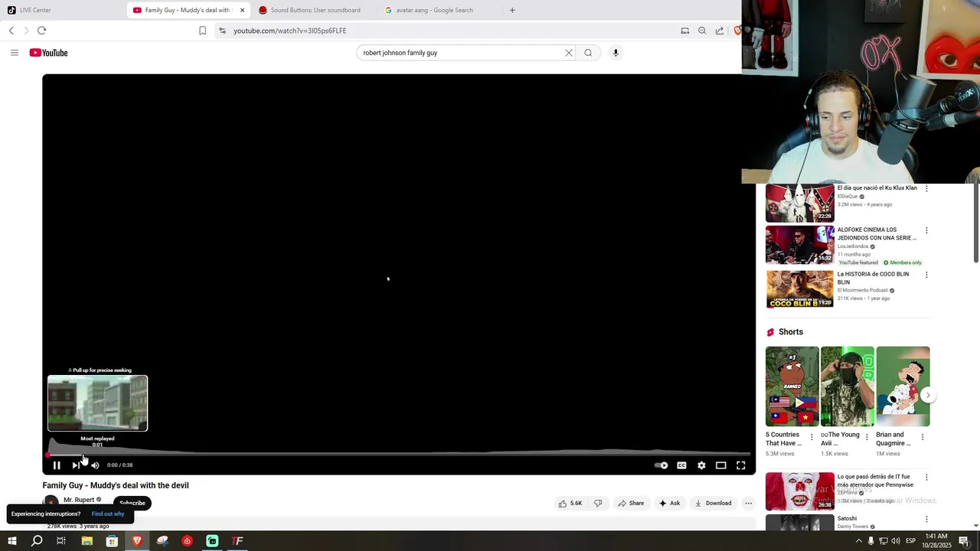The height and width of the screenshot is (551, 980).
Task: Open Microsoft Store from taskbar
Action: (x=112, y=541)
